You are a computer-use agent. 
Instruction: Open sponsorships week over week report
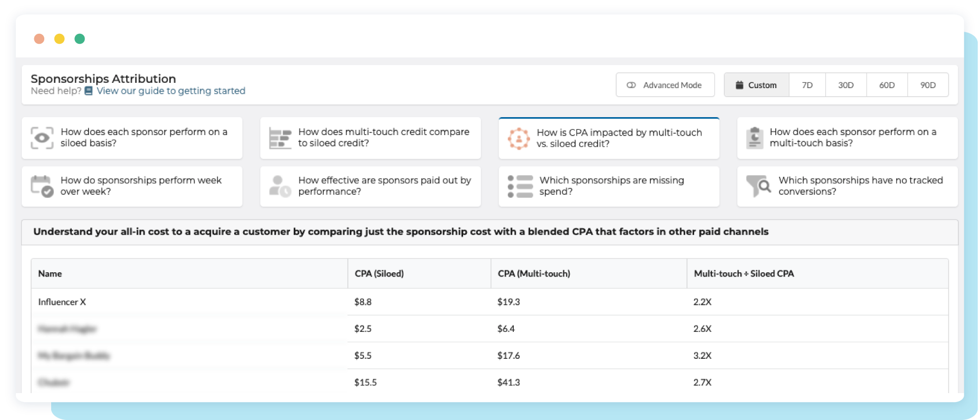(132, 186)
